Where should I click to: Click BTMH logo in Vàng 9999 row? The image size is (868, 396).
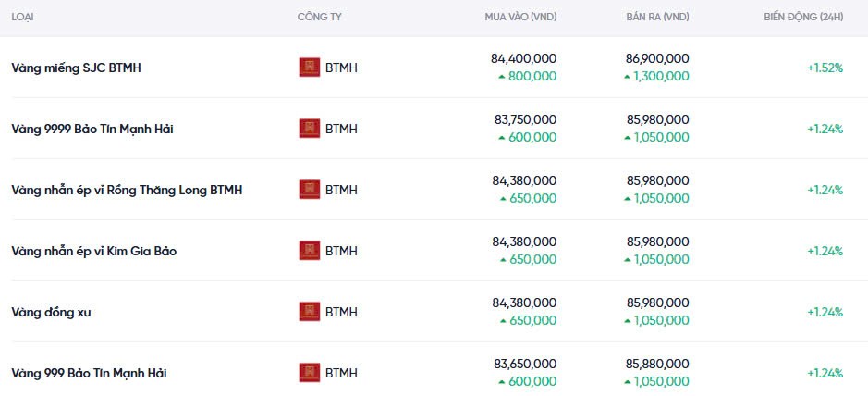[310, 129]
